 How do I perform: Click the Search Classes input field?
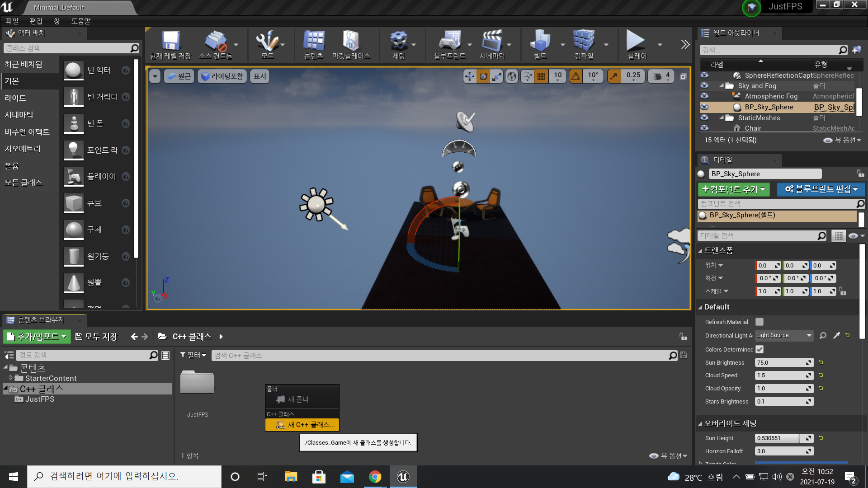tap(68, 48)
